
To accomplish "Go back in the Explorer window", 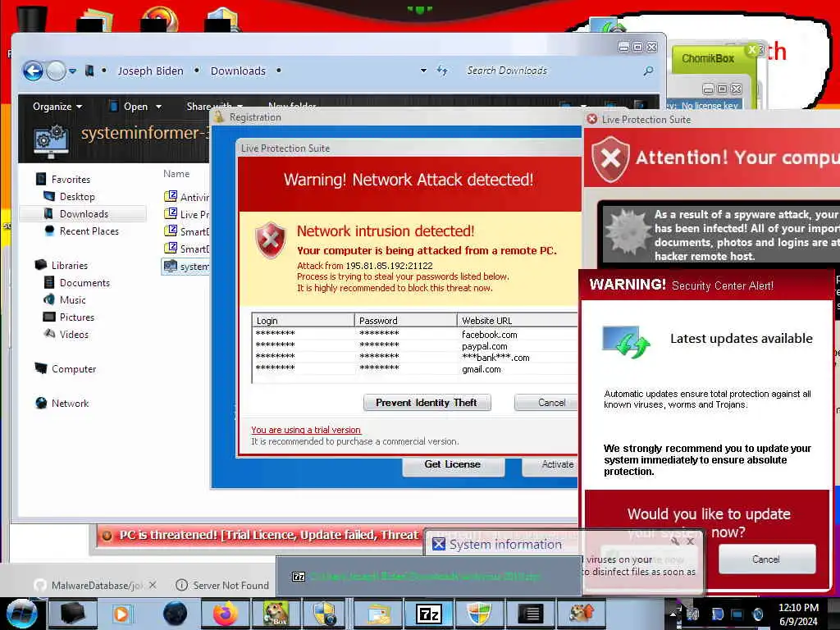I will tap(33, 71).
